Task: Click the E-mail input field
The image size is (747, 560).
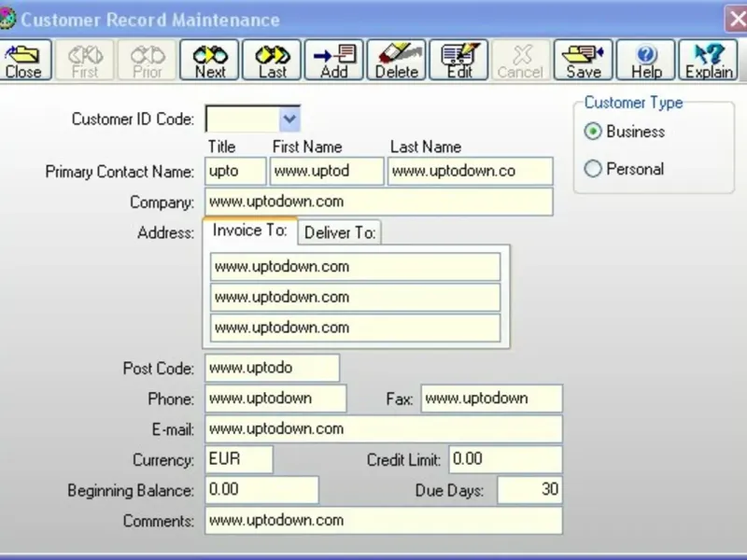Action: click(384, 428)
